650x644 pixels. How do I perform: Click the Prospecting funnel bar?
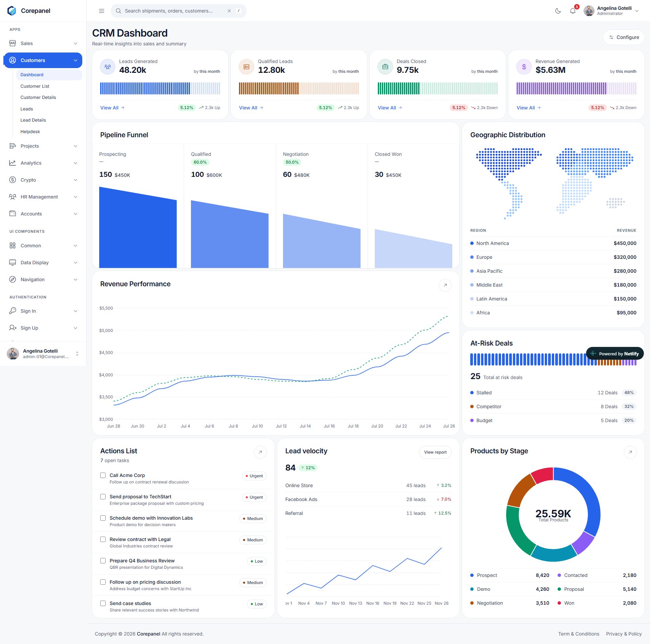click(x=138, y=227)
